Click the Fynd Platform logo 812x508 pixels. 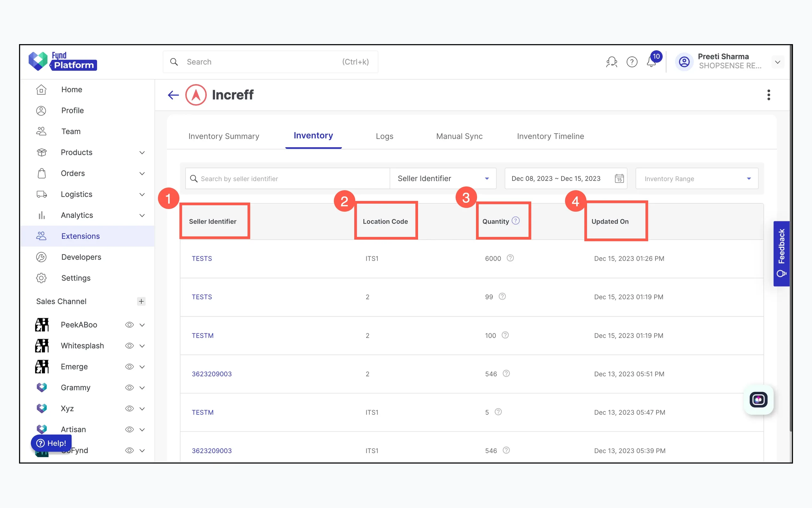point(63,61)
